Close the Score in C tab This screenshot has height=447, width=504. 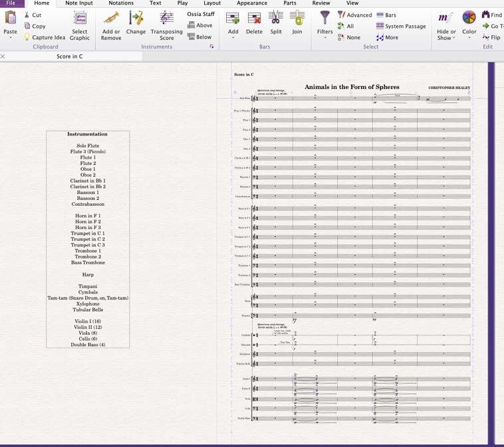(x=3, y=56)
